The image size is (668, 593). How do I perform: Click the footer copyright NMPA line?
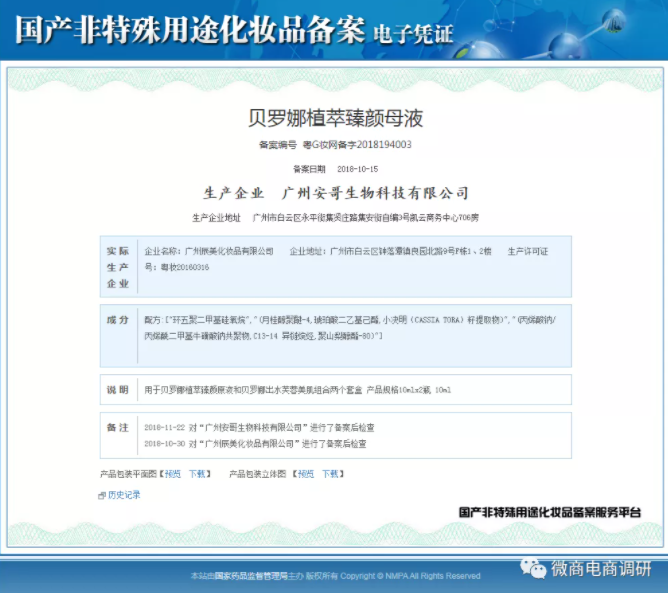coord(335,576)
